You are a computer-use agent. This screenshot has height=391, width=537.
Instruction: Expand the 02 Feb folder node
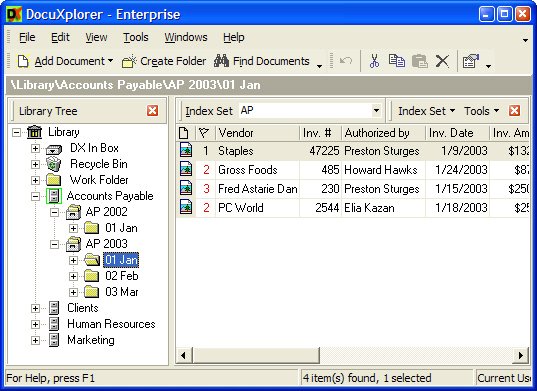(73, 276)
